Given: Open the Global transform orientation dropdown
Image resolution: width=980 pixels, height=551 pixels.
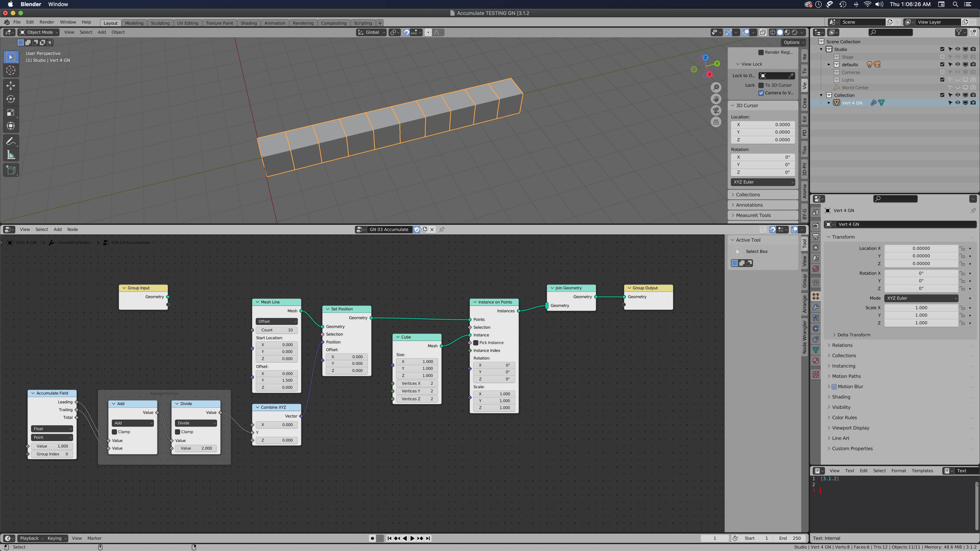Looking at the screenshot, I should (x=371, y=32).
